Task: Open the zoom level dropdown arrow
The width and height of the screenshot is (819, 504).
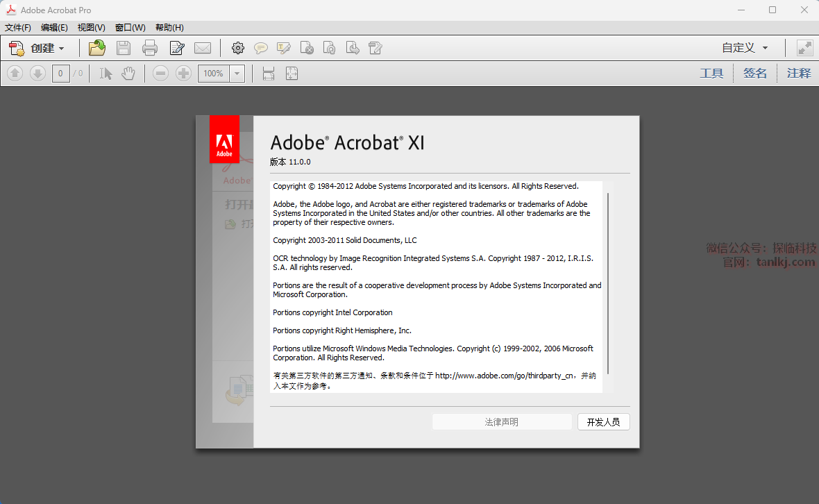Action: (237, 73)
